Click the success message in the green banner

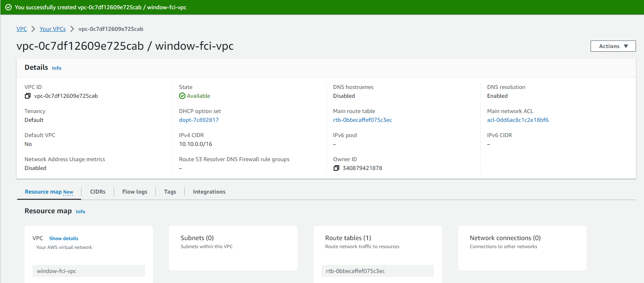101,7
